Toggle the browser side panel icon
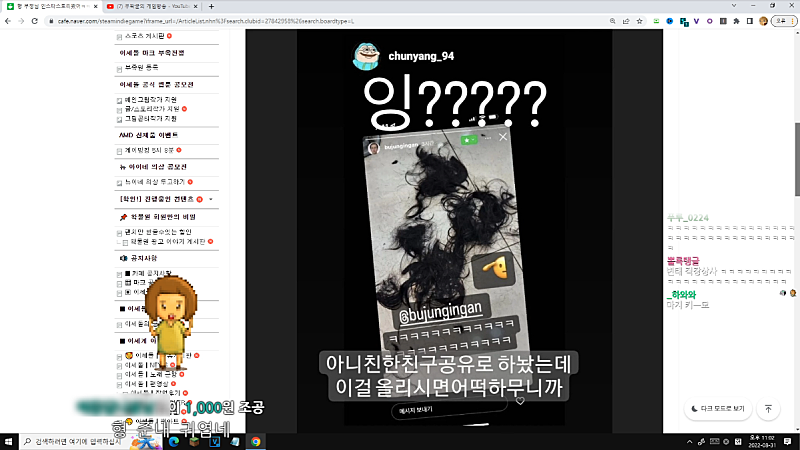The height and width of the screenshot is (450, 800). (749, 21)
